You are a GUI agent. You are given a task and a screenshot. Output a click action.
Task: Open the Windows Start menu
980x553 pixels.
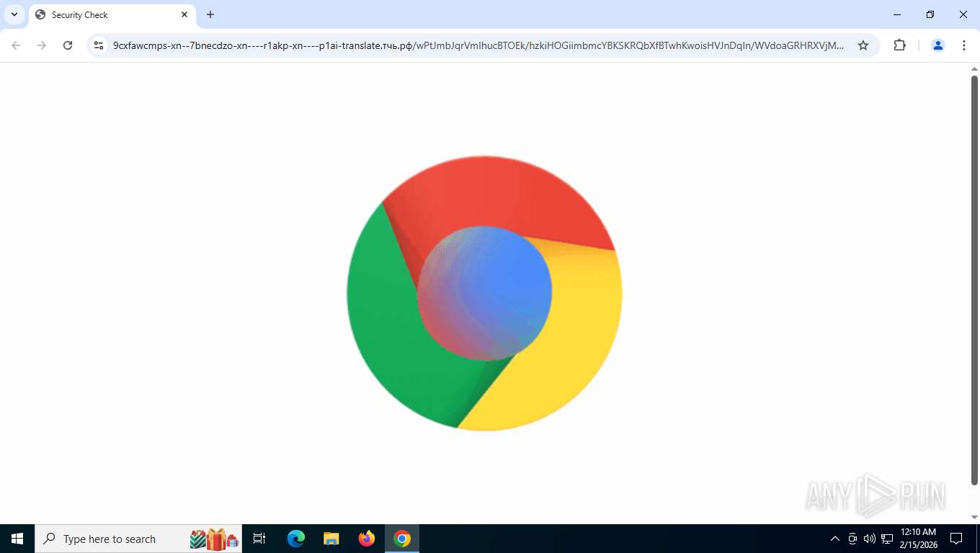[17, 539]
